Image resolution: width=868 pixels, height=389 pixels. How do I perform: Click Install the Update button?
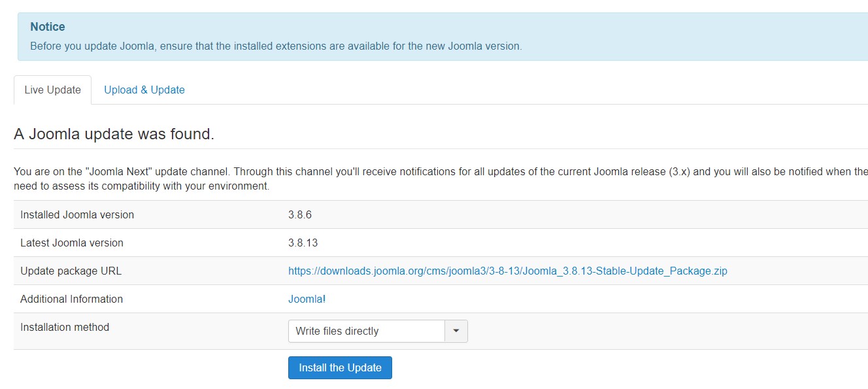[x=340, y=367]
